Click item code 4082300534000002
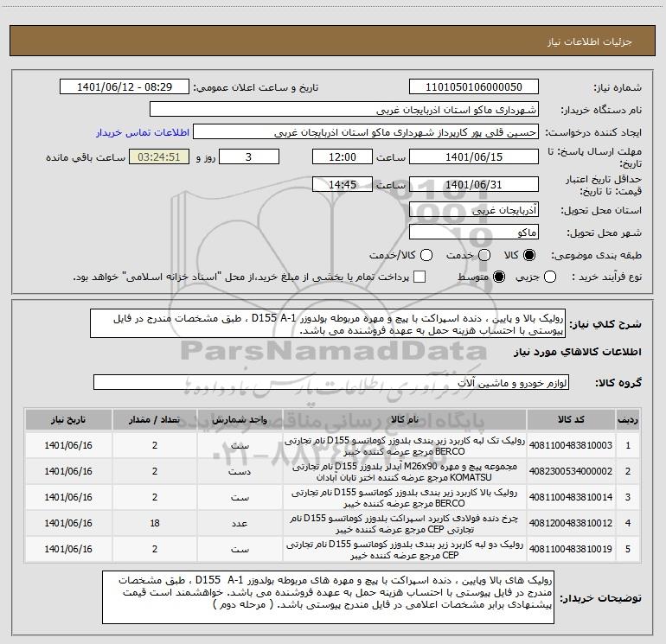This screenshot has width=666, height=644. (x=571, y=471)
